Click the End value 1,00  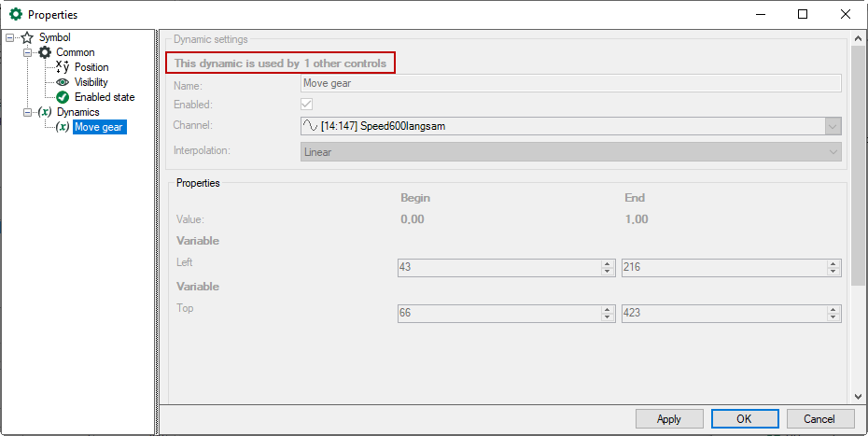coord(637,219)
